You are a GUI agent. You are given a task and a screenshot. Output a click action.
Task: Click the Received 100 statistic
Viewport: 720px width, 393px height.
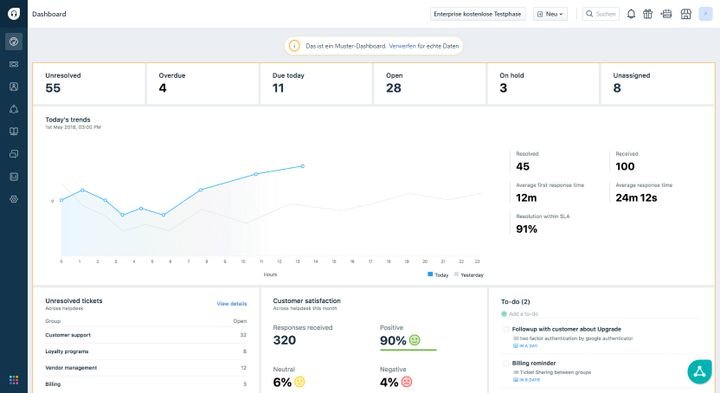(x=627, y=162)
